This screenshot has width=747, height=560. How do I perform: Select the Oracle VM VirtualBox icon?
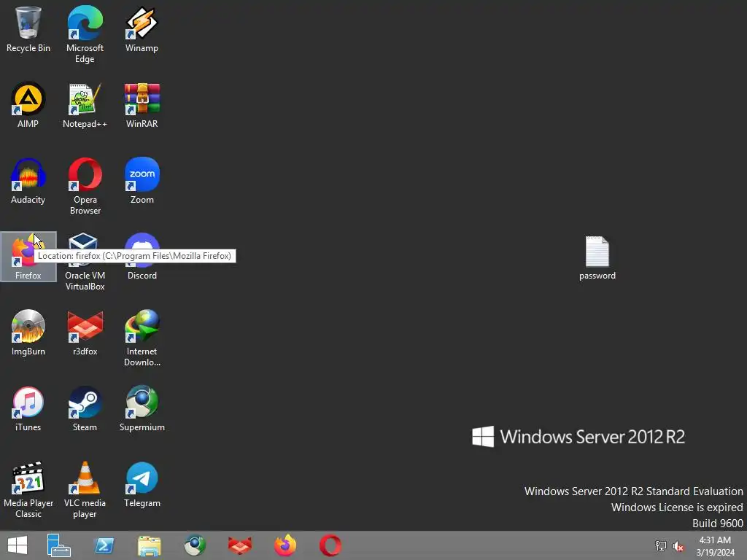pyautogui.click(x=85, y=262)
